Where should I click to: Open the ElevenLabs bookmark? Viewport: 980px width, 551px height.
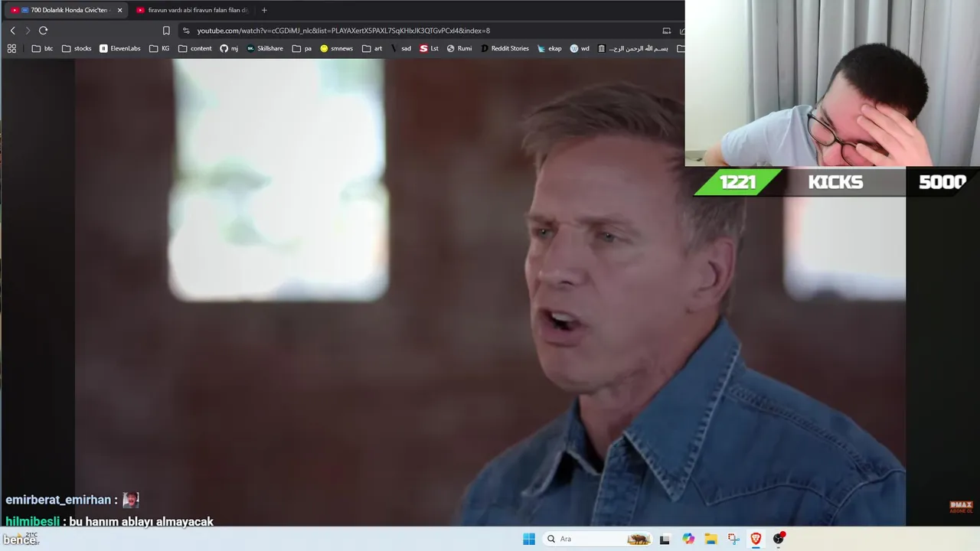click(120, 48)
